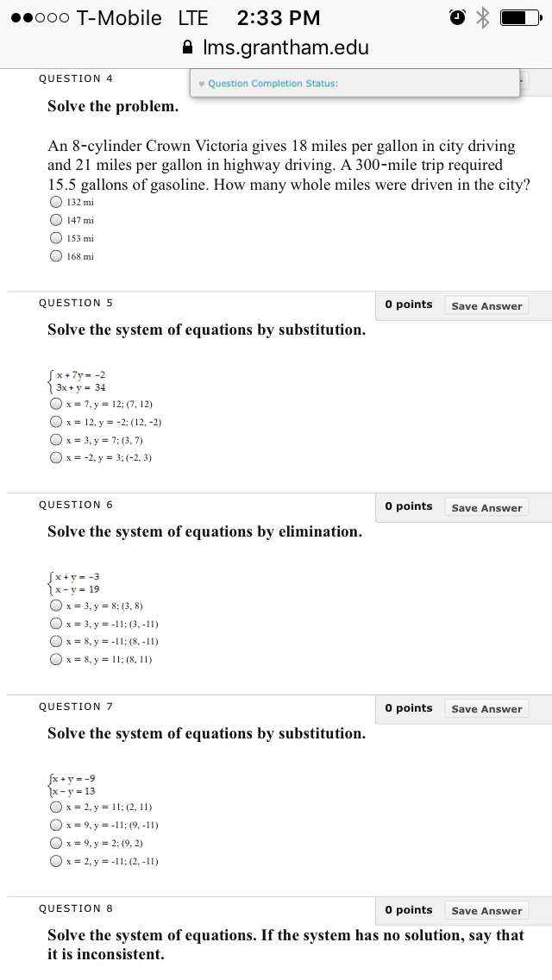The image size is (552, 980).
Task: Save Answer for Question 8
Action: (486, 911)
